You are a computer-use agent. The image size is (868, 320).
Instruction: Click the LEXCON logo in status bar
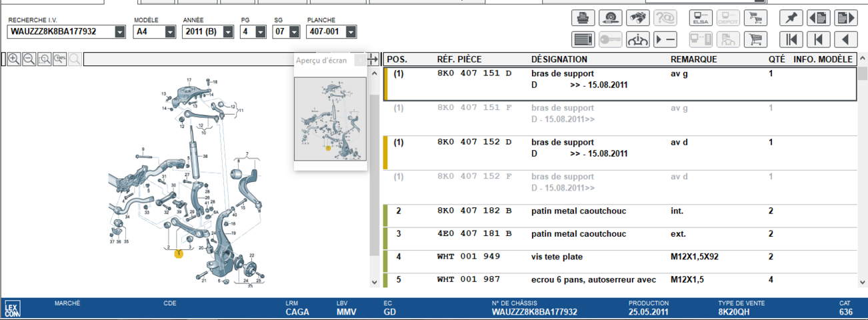12,309
